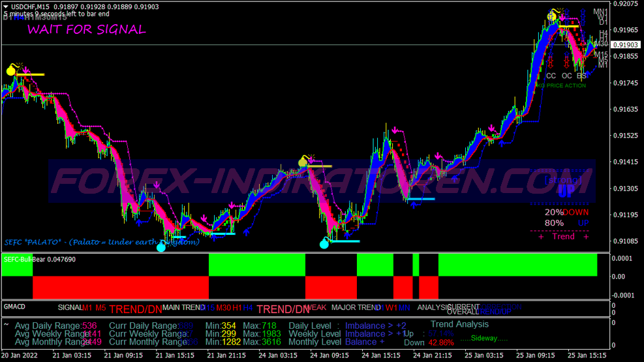Screen dimensions: 644x362
Task: Select the GMACD indicator label
Action: pos(14,307)
